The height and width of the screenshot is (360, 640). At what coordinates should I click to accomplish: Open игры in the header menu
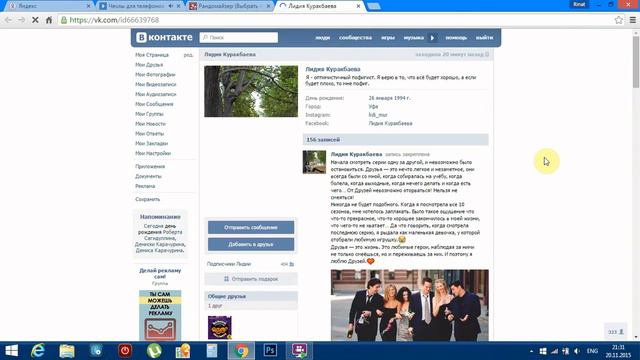point(388,38)
